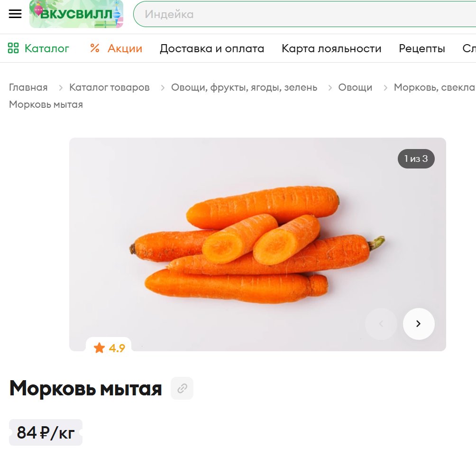Open Каталог товаров breadcrumb

pyautogui.click(x=110, y=87)
